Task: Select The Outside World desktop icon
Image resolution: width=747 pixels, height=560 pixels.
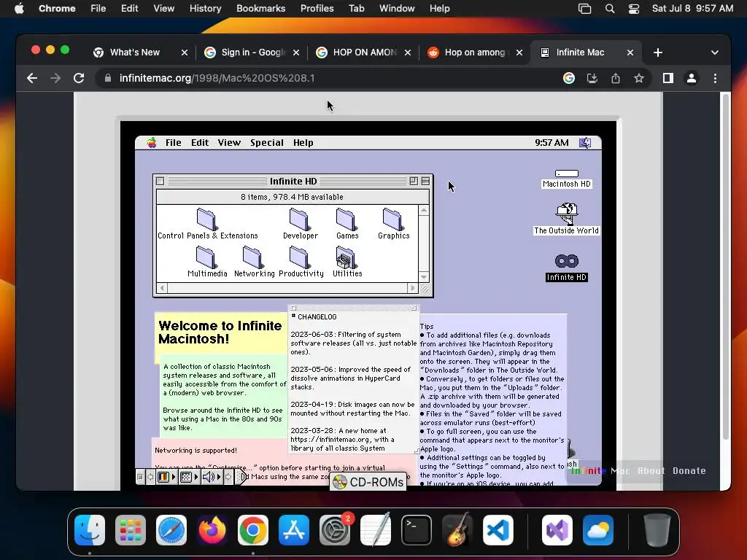Action: 566,219
